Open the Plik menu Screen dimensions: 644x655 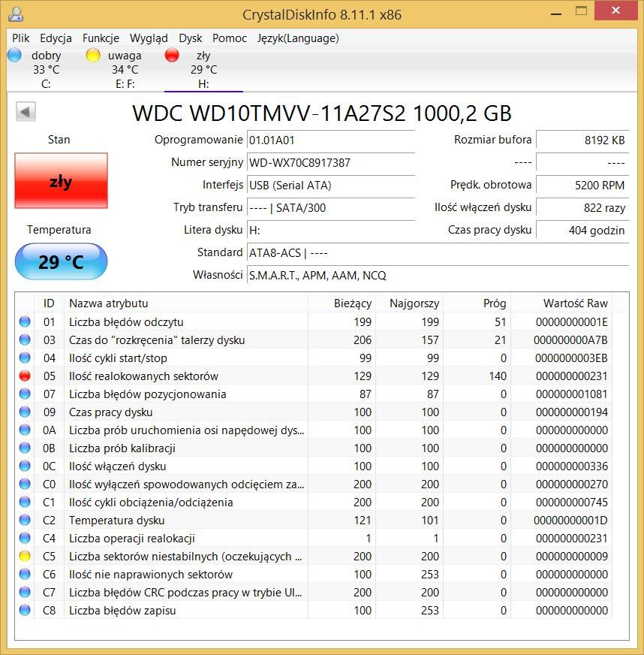tap(20, 38)
